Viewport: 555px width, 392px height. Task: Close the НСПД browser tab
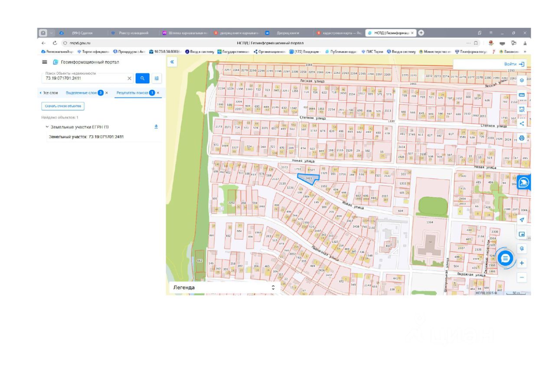click(412, 33)
